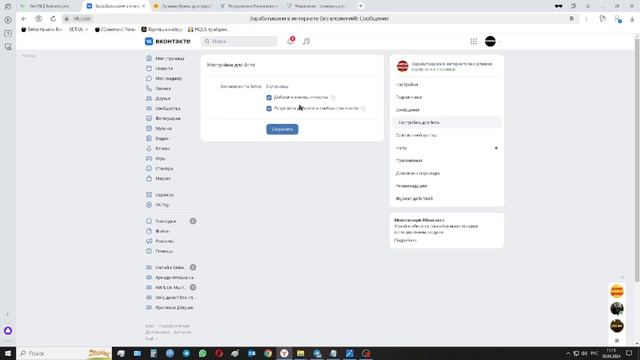Open Games controller icon in sidebar
The image size is (640, 360).
(149, 158)
